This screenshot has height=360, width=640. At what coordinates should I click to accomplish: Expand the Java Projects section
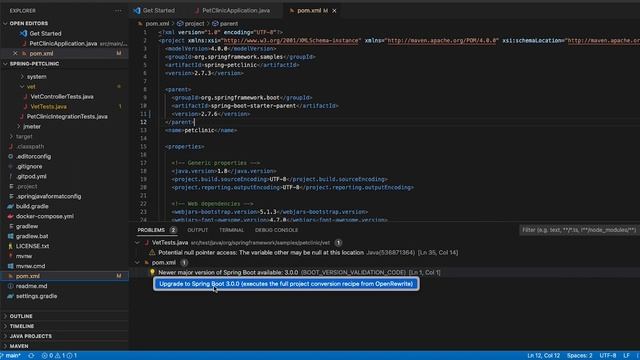coord(31,336)
